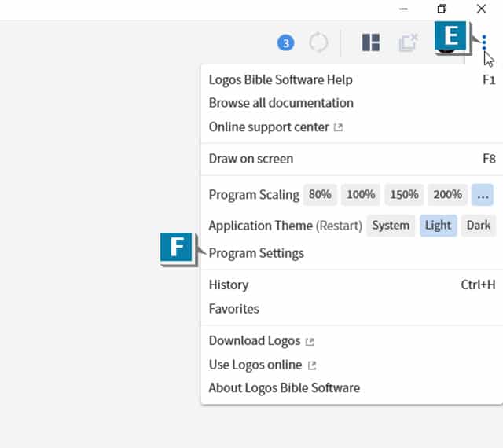The width and height of the screenshot is (503, 448).
Task: Select the Light application theme
Action: tap(438, 226)
